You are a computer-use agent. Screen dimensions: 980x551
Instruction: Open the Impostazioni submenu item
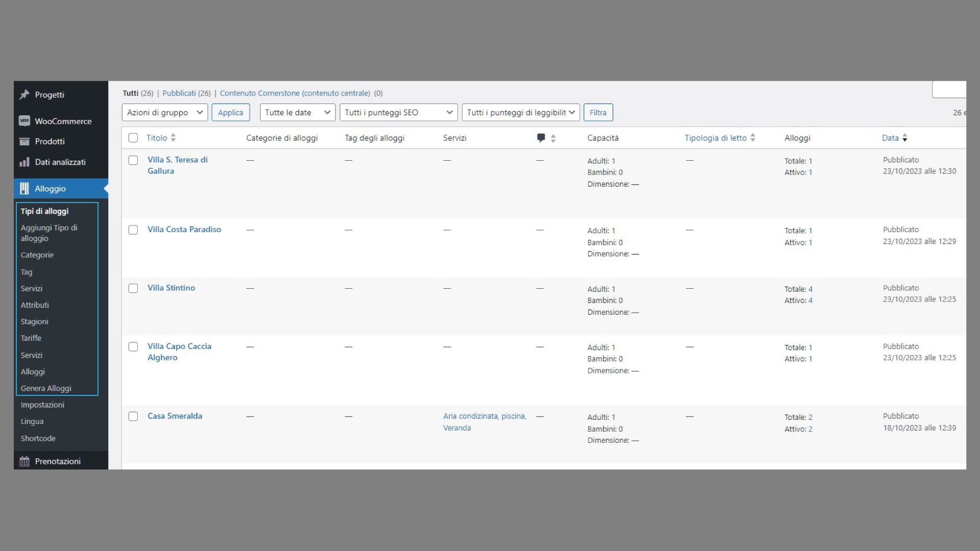coord(42,405)
